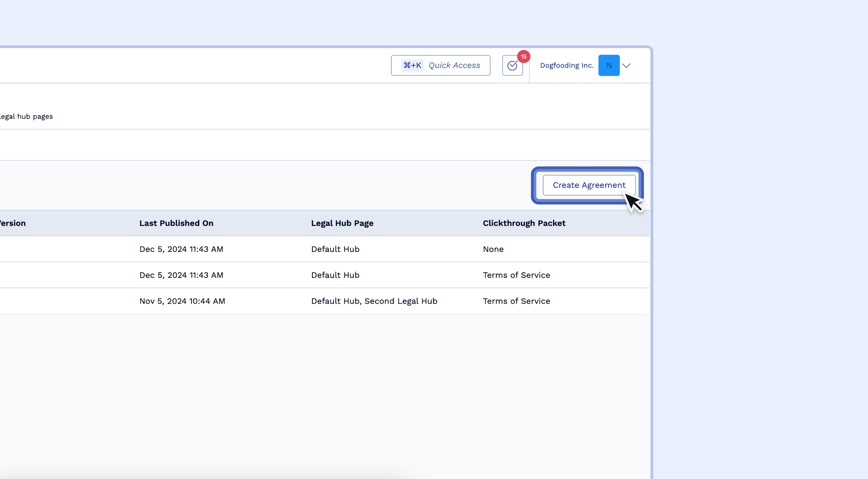Click the Dogfooding Inc. account name

[x=567, y=65]
